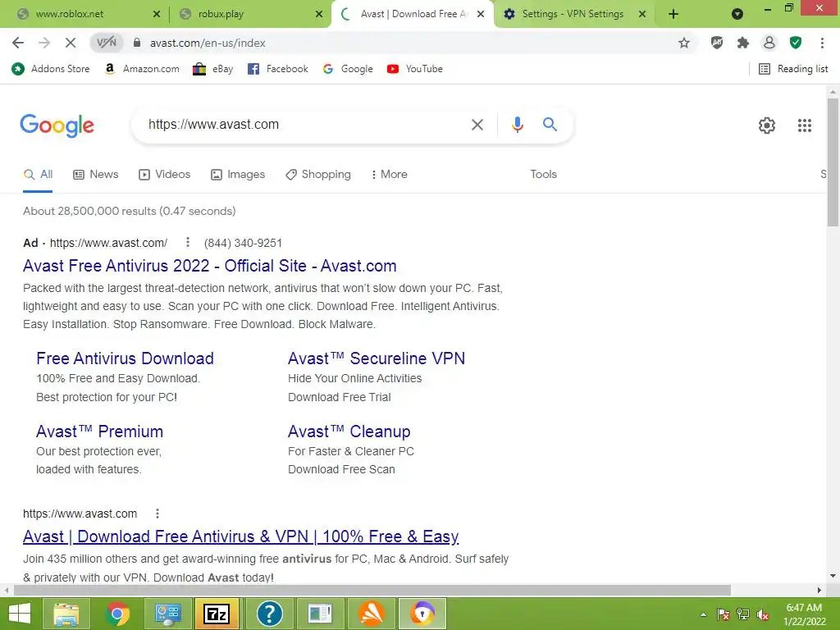Show hidden system tray icons

coord(703,614)
